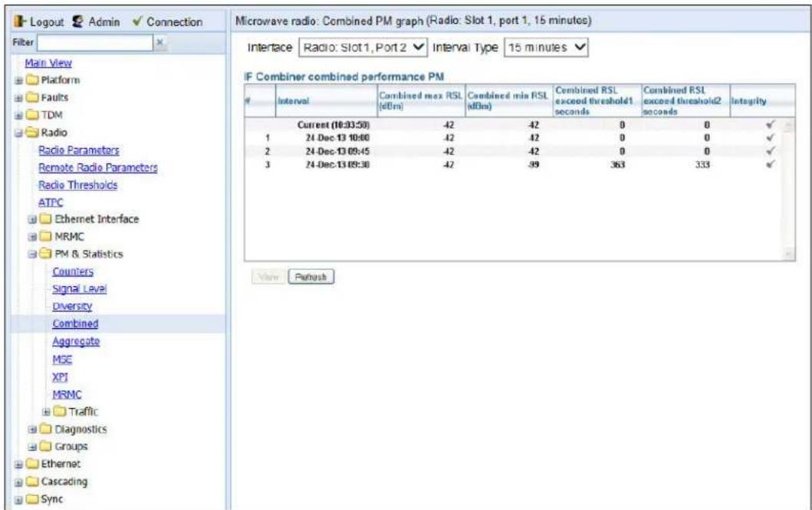Click the Faults folder icon
Image resolution: width=812 pixels, height=510 pixels.
[33, 97]
